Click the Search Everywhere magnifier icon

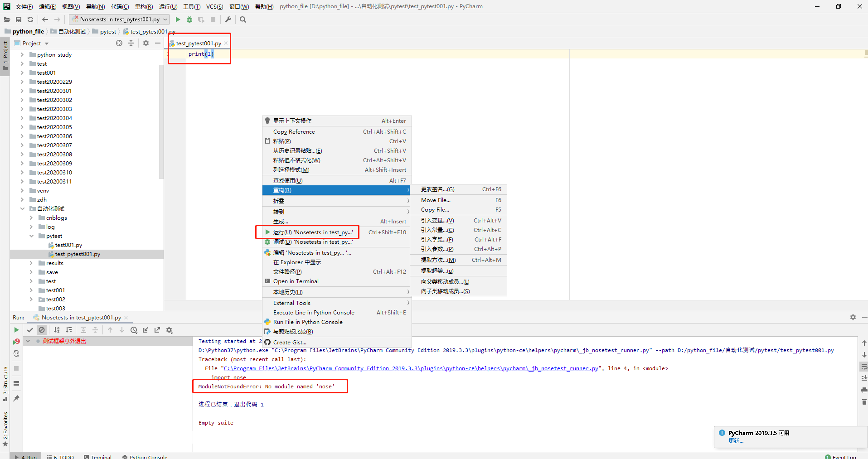pyautogui.click(x=243, y=19)
